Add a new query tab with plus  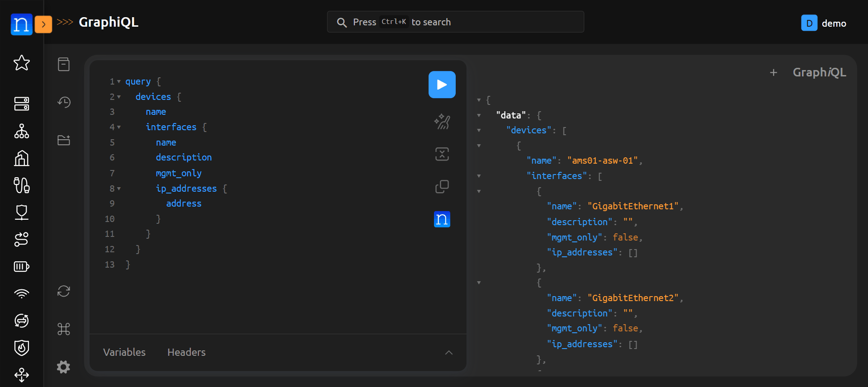[x=774, y=72]
